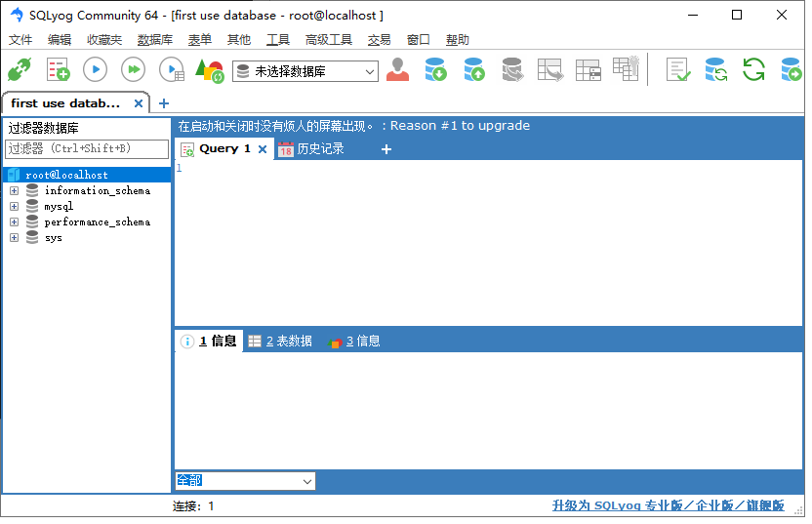Image resolution: width=812 pixels, height=524 pixels.
Task: Expand the sys database node
Action: coord(14,238)
